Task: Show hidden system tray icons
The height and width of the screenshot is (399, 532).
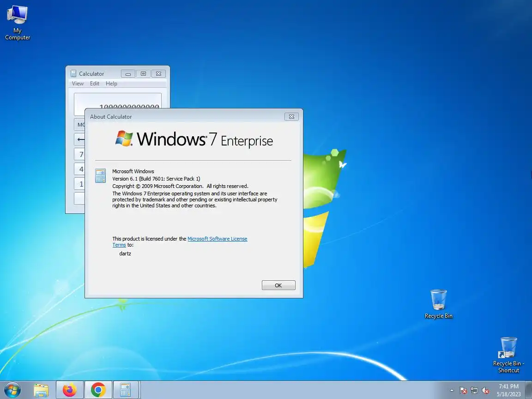Action: (452, 391)
